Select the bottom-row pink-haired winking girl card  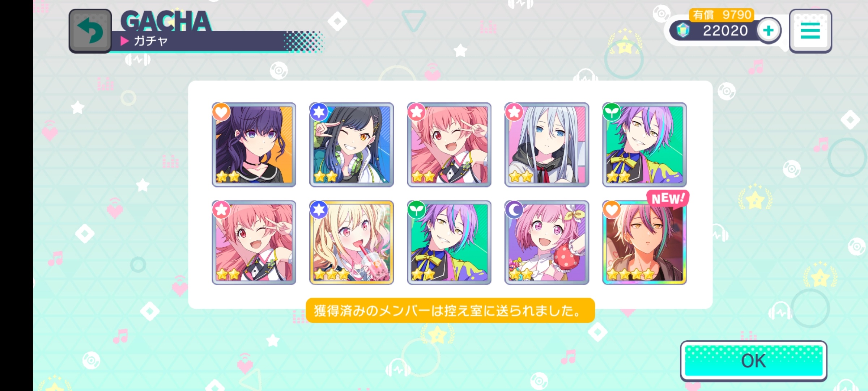pyautogui.click(x=254, y=243)
